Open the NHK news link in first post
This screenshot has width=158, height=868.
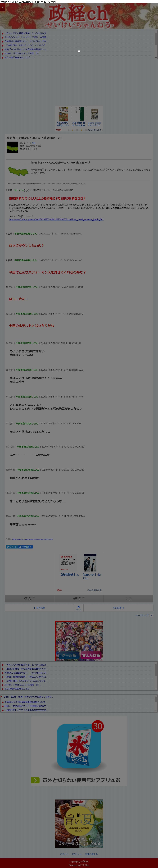56,219
